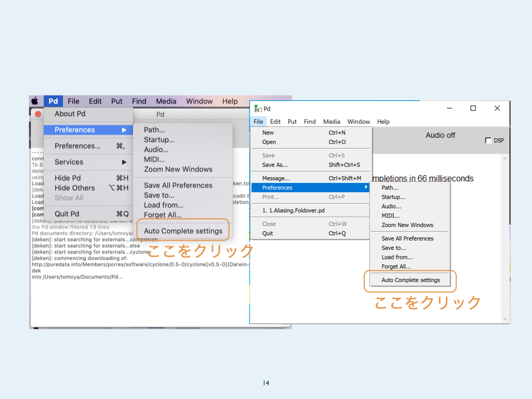532x399 pixels.
Task: Select Hide Others in the Pd menu
Action: (x=75, y=188)
